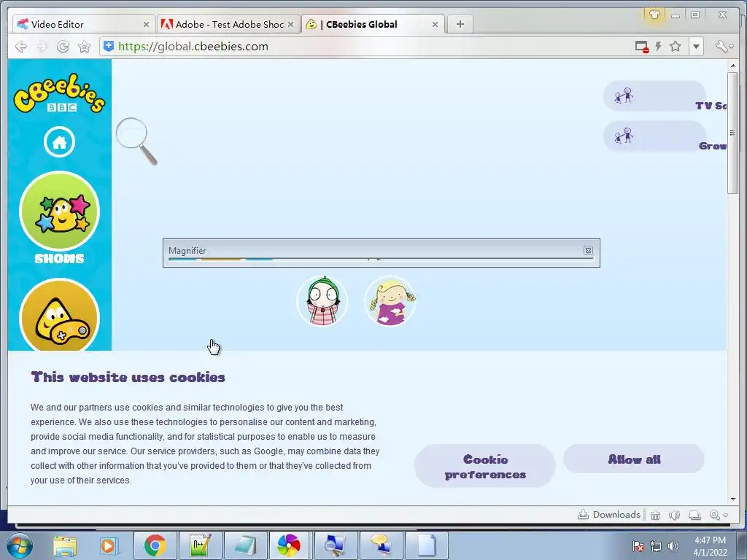Screen dimensions: 747x560
Task: Bookmark page with right-hand star icon
Action: click(675, 46)
